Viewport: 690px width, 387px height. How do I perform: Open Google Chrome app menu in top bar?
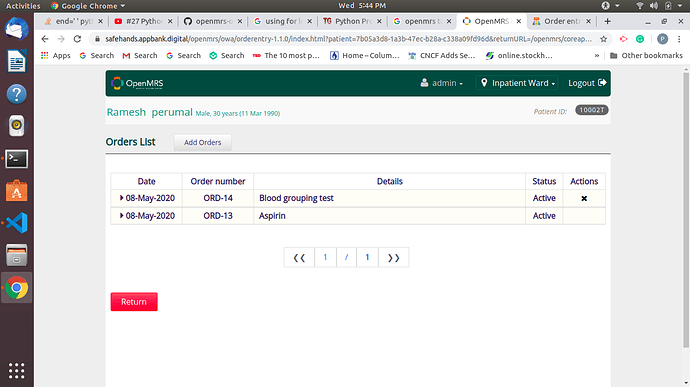point(88,6)
